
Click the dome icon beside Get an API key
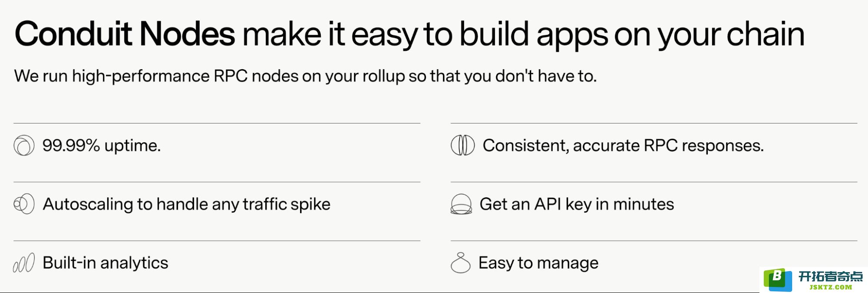(x=461, y=204)
